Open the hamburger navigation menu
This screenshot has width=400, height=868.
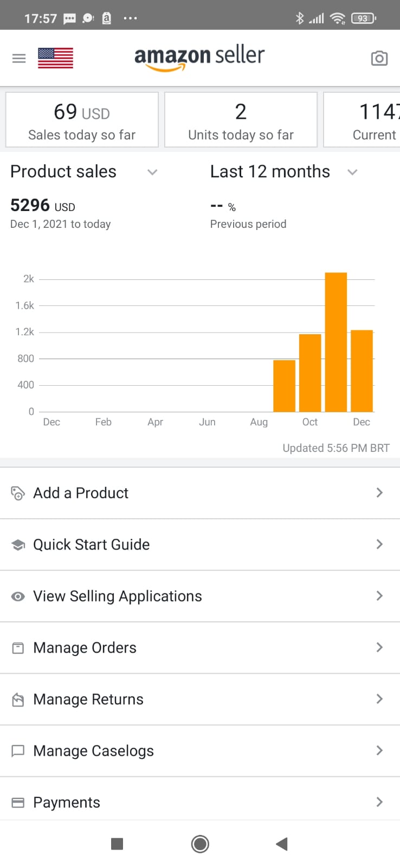point(19,58)
